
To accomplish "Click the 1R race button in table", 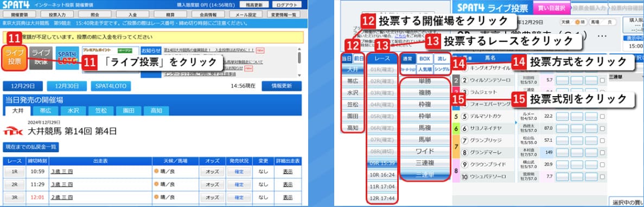I will coord(14,172).
